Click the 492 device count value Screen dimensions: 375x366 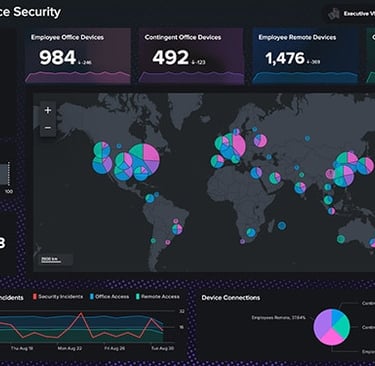tap(171, 57)
